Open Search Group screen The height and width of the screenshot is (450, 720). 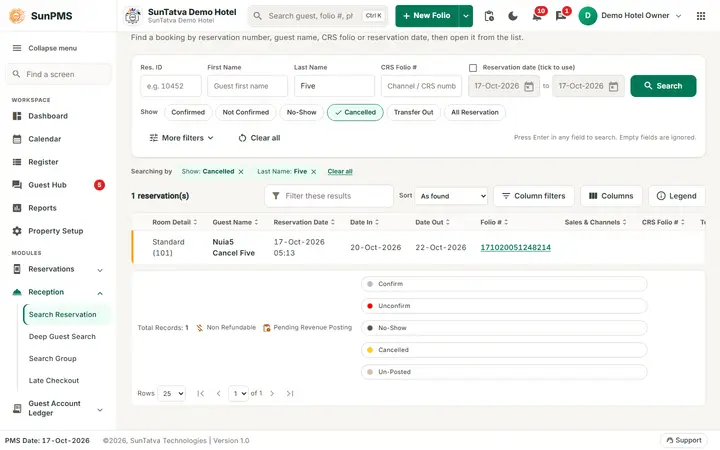[x=53, y=359]
